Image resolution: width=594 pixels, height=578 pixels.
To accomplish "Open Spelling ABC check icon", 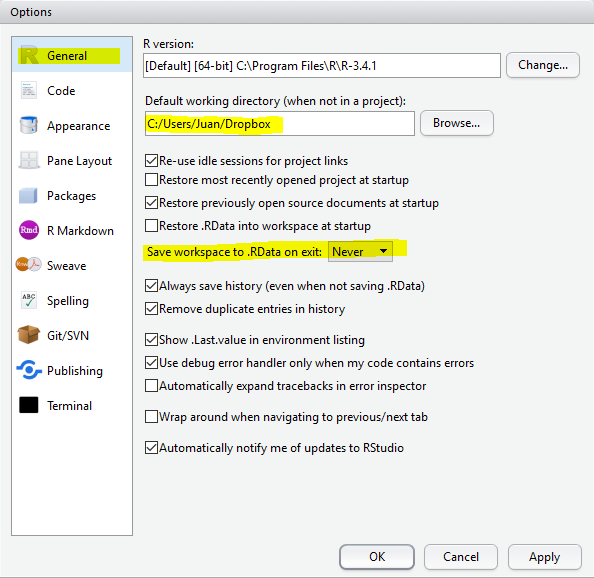I will click(x=28, y=300).
